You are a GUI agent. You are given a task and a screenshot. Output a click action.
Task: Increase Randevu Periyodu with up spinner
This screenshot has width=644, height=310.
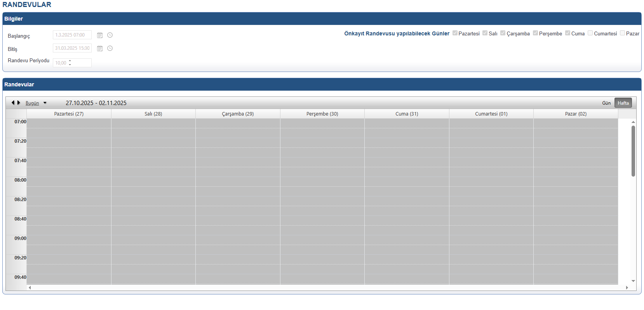click(x=70, y=61)
